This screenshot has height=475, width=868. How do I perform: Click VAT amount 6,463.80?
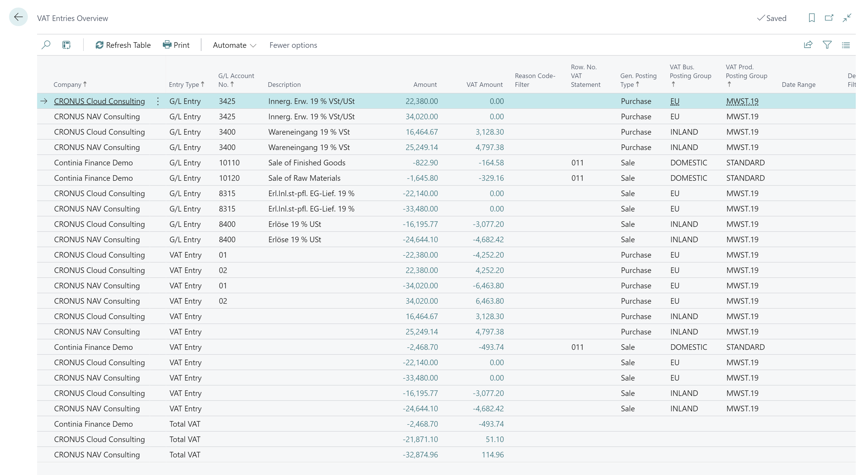coord(490,301)
